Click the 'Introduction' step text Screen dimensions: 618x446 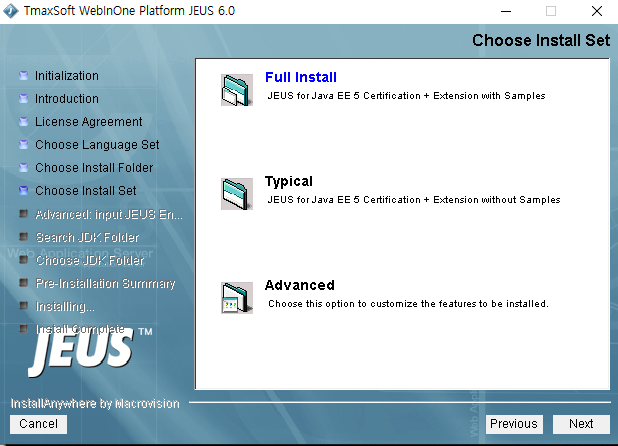tap(67, 98)
